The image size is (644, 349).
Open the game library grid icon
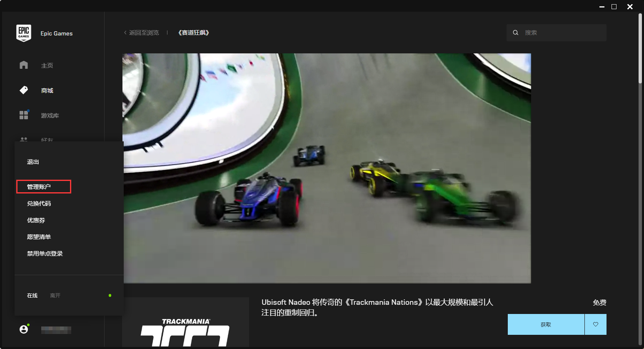[24, 115]
